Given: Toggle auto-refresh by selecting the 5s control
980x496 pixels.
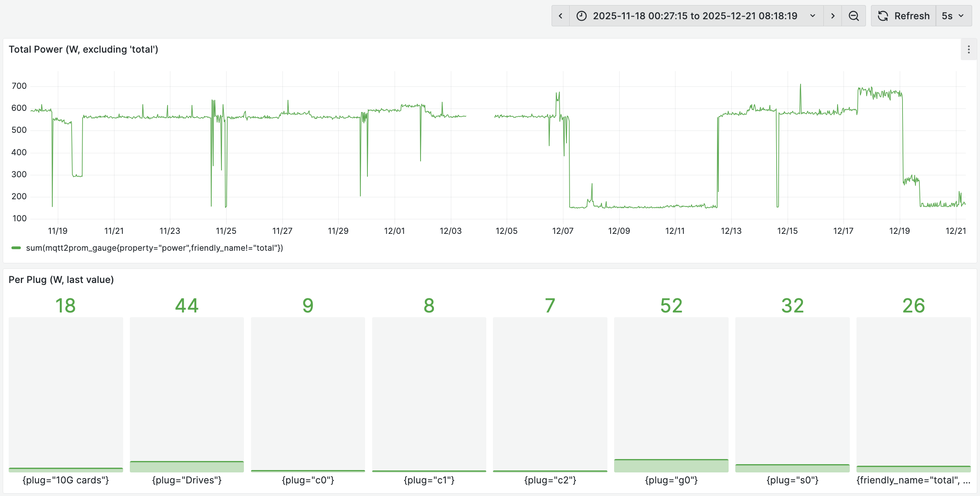Looking at the screenshot, I should pyautogui.click(x=947, y=16).
